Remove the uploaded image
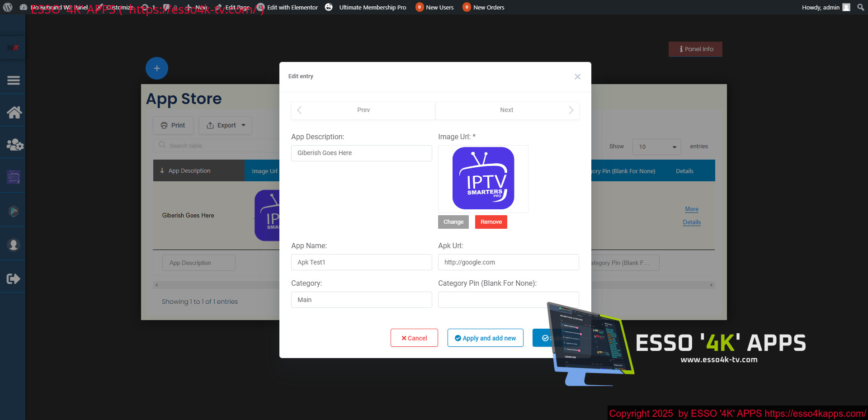 491,222
